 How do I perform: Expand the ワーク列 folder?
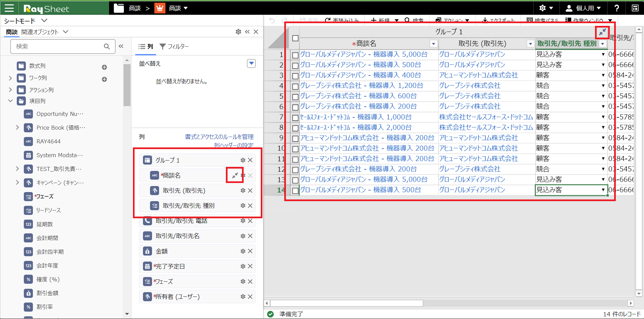10,78
